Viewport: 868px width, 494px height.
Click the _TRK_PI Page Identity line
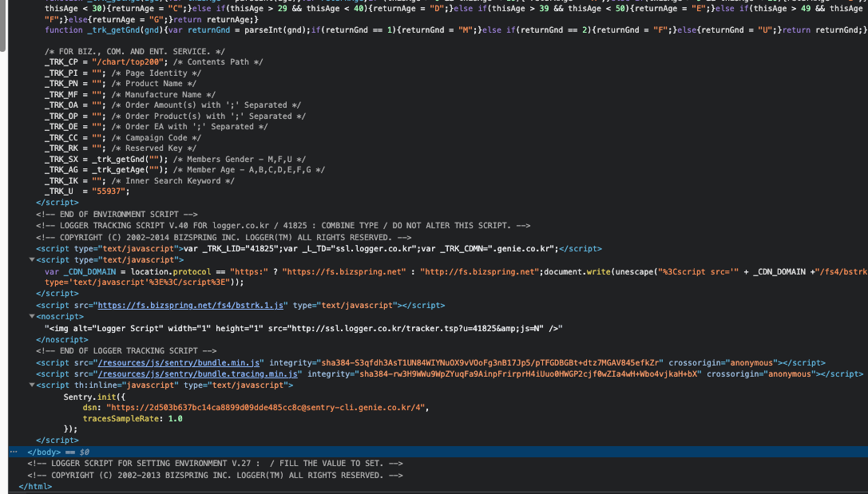pyautogui.click(x=123, y=73)
